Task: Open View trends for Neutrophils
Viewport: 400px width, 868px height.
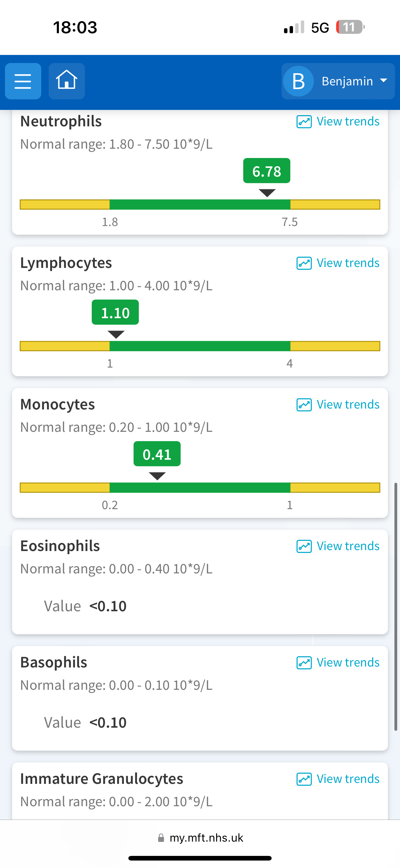Action: (x=338, y=121)
